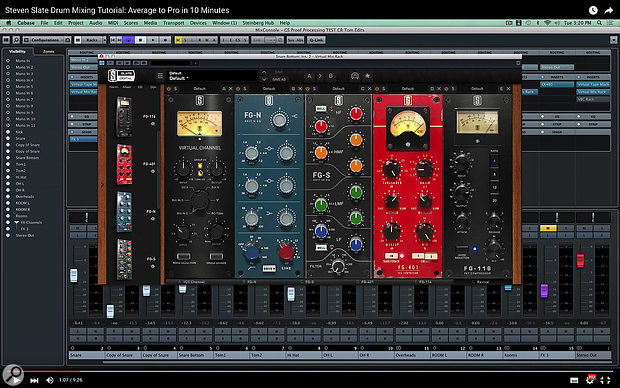The height and width of the screenshot is (388, 620).
Task: Select the FG-N module thumbnail in browser
Action: tap(124, 212)
